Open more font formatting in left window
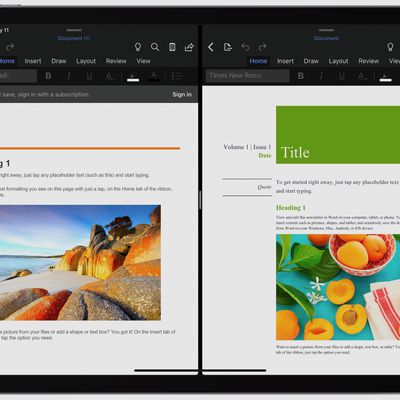 click(110, 76)
